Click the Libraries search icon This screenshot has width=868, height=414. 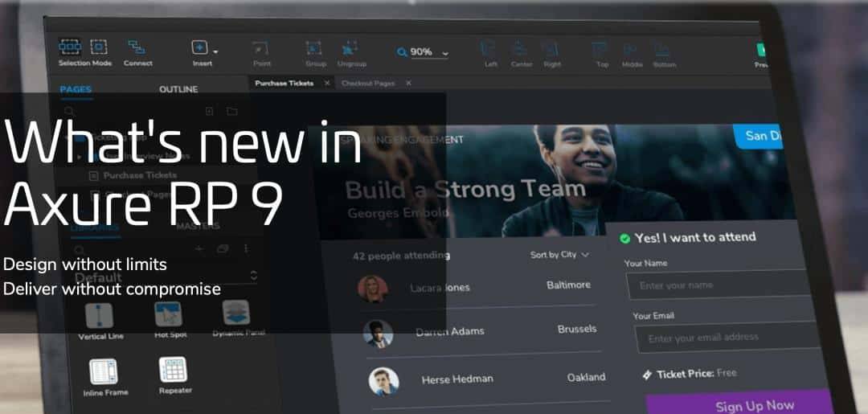(79, 250)
